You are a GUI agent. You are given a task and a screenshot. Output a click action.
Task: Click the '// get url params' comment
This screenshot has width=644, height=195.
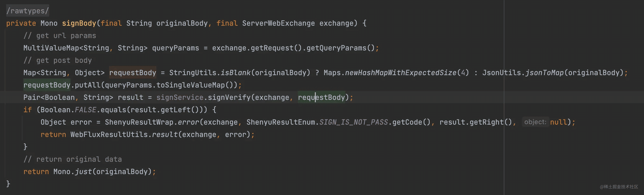[60, 36]
